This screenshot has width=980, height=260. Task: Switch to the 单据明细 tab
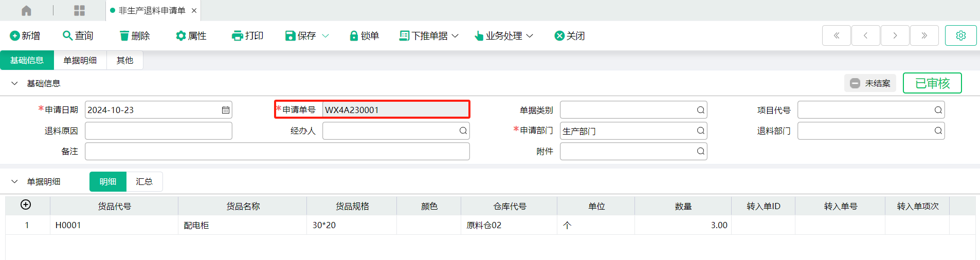[x=80, y=61]
